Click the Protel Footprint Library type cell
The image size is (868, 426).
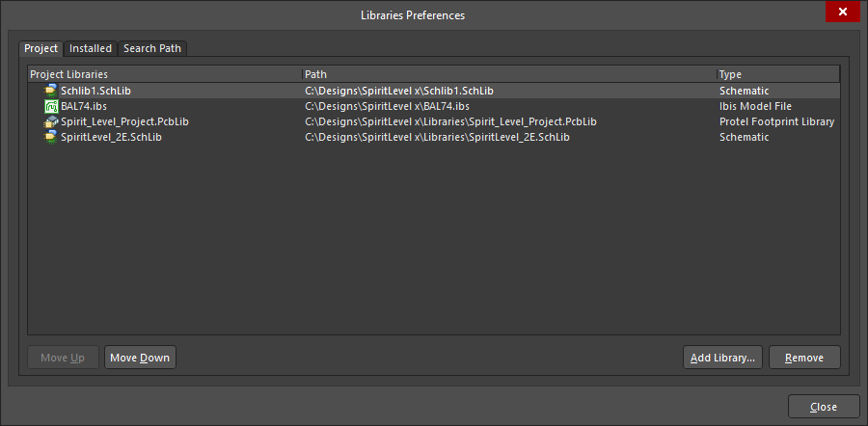(x=776, y=121)
